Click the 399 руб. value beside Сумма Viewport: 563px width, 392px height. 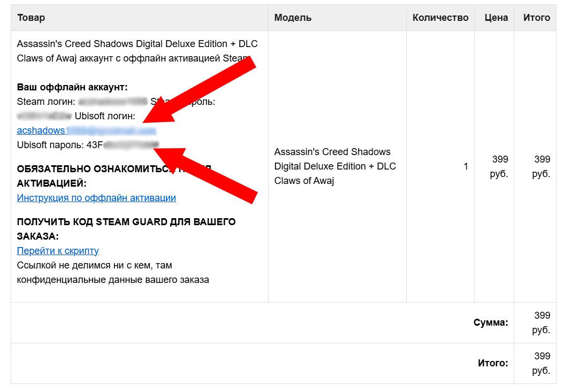pos(541,322)
